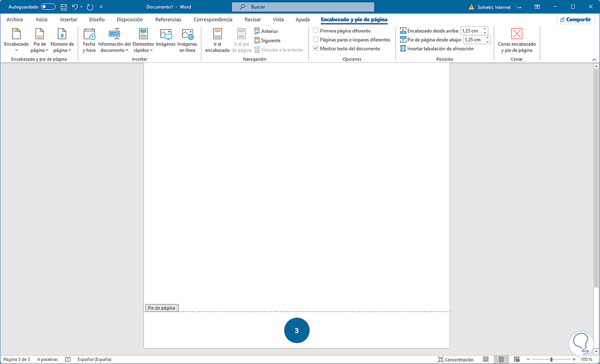The height and width of the screenshot is (364, 600).
Task: Open the Referencias tab
Action: pyautogui.click(x=168, y=19)
